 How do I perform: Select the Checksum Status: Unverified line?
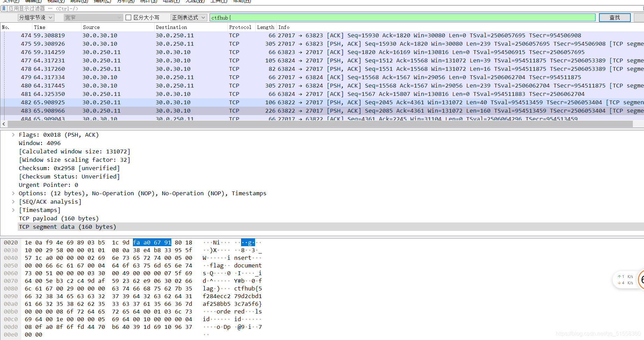pos(69,176)
